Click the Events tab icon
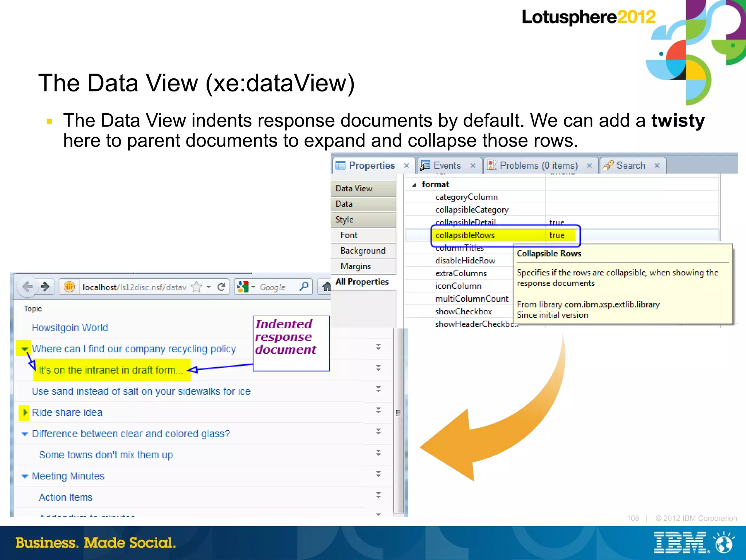746x560 pixels. (425, 165)
